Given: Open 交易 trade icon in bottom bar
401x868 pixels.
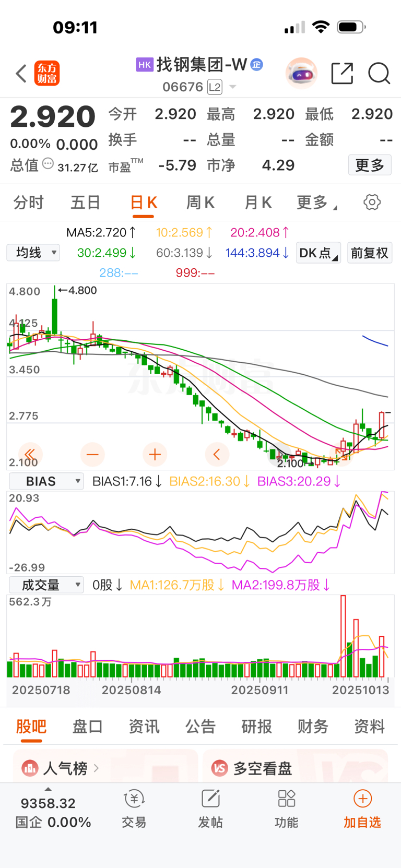Looking at the screenshot, I should pyautogui.click(x=134, y=799).
